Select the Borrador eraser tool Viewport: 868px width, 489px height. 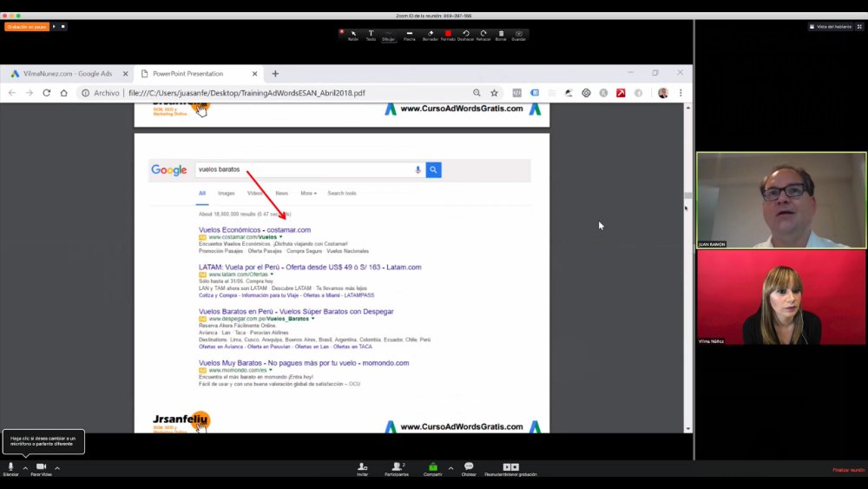431,36
